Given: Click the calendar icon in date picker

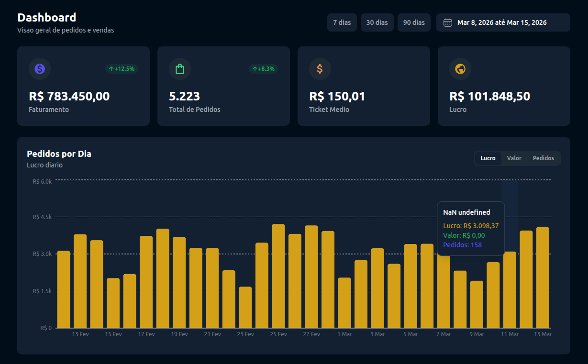Looking at the screenshot, I should pos(448,22).
